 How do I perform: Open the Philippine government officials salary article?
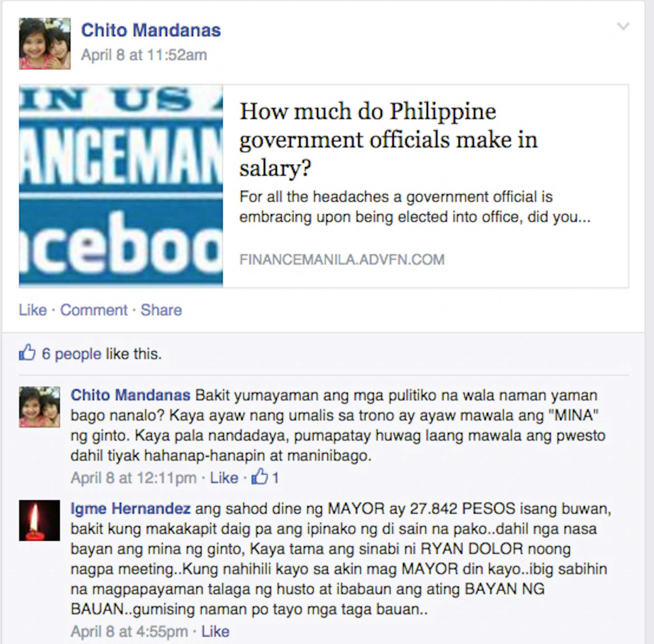(388, 139)
